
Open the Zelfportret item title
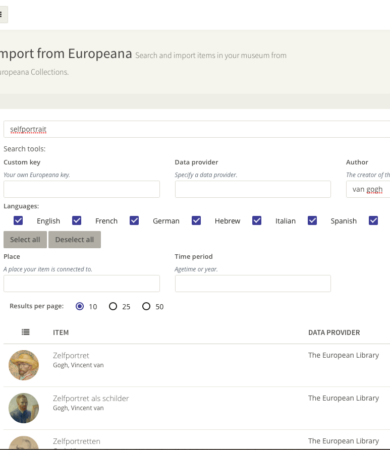(x=71, y=355)
